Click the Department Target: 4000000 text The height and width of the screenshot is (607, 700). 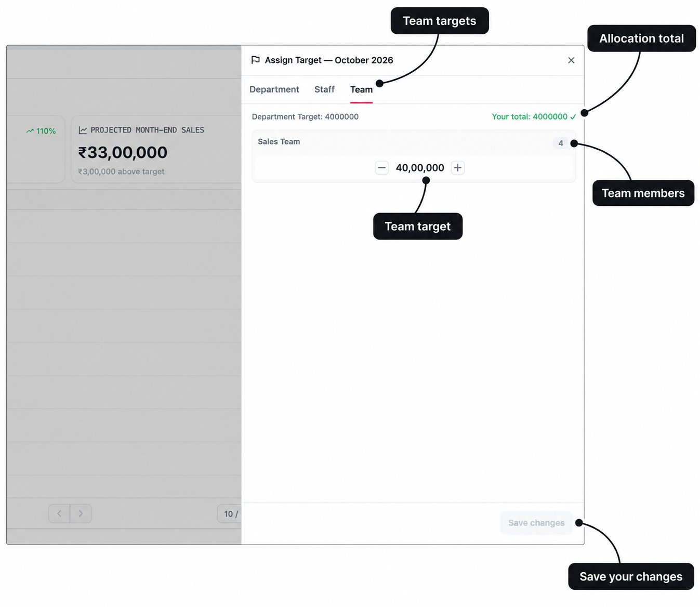(305, 116)
